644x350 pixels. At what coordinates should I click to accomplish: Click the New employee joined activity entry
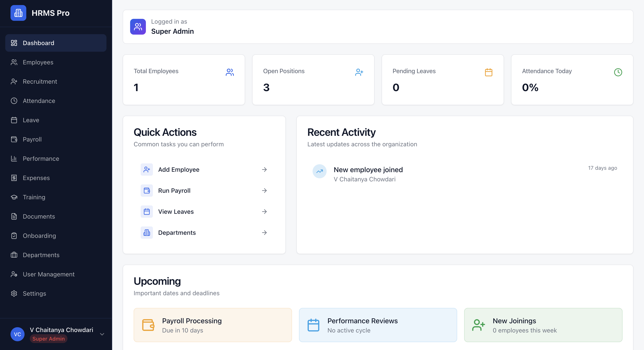click(x=465, y=174)
